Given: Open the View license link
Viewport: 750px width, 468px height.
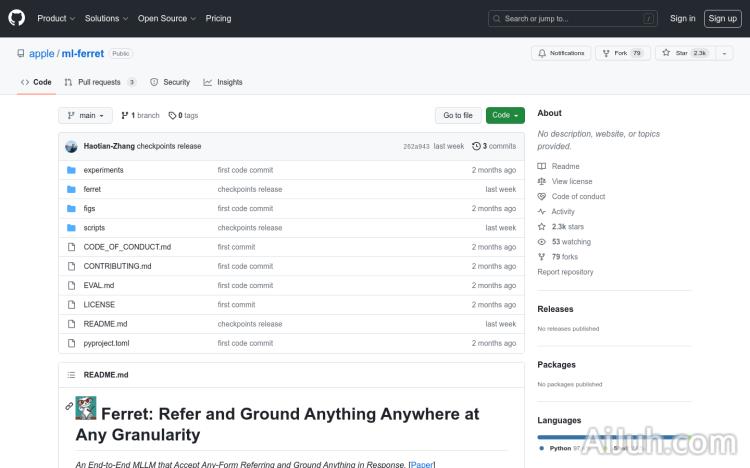Looking at the screenshot, I should (572, 181).
